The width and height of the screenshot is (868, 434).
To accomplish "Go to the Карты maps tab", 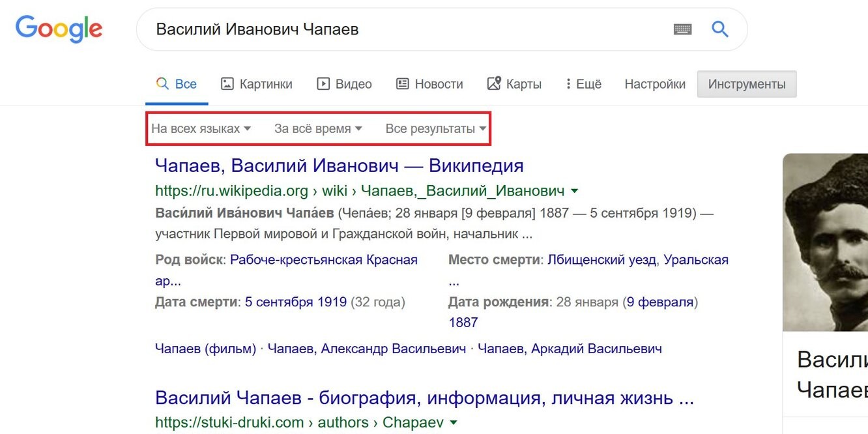I will (x=514, y=84).
